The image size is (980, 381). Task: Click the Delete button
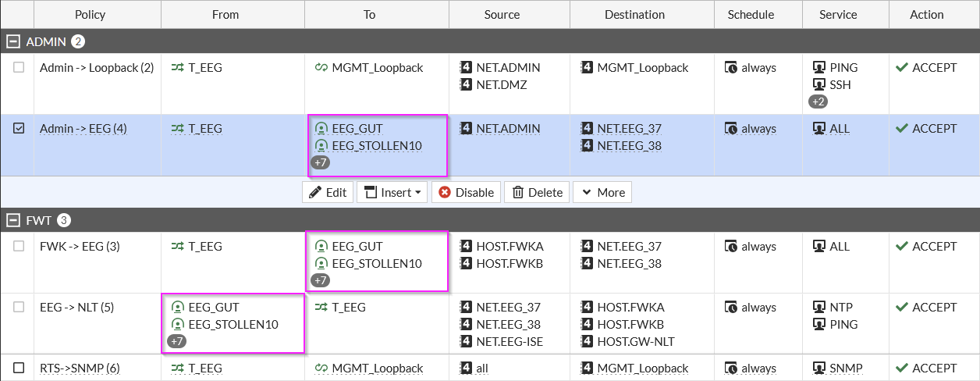coord(537,193)
